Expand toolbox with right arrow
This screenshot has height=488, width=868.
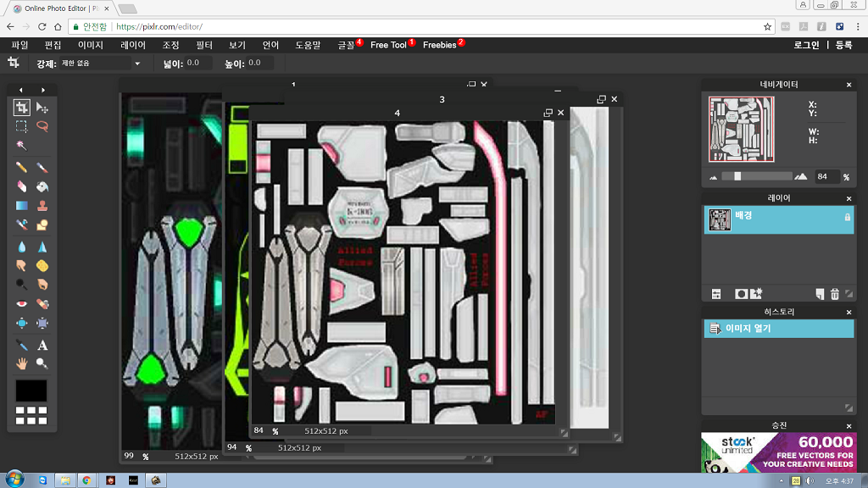click(43, 90)
